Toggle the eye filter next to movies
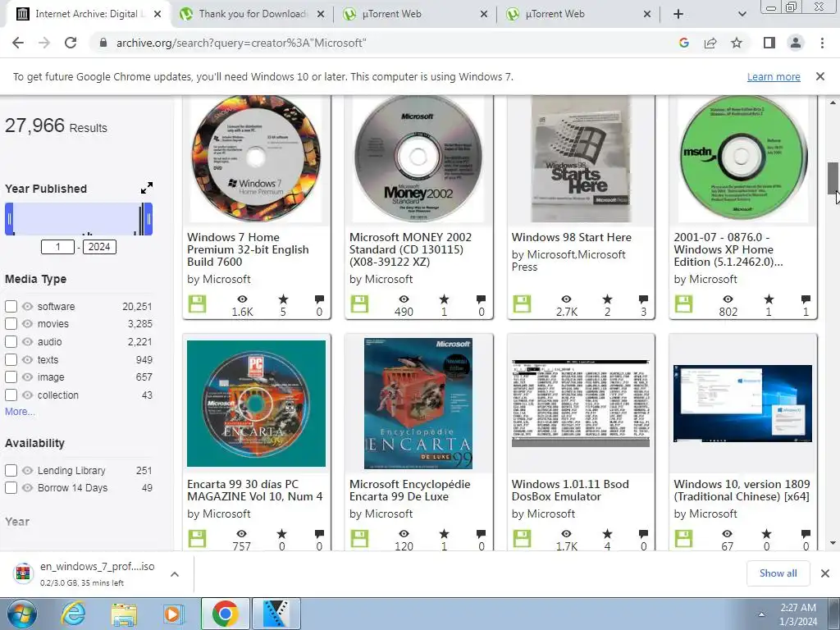The image size is (840, 630). [27, 324]
